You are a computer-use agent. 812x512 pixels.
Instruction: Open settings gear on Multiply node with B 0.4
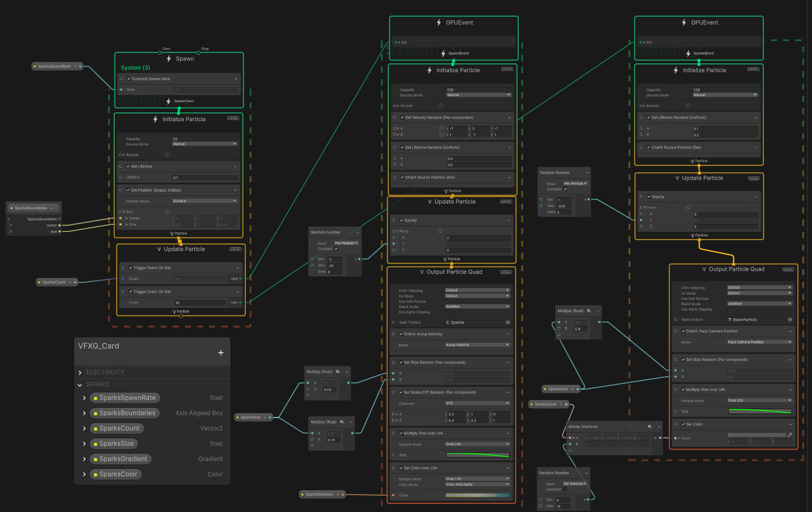[x=589, y=311]
